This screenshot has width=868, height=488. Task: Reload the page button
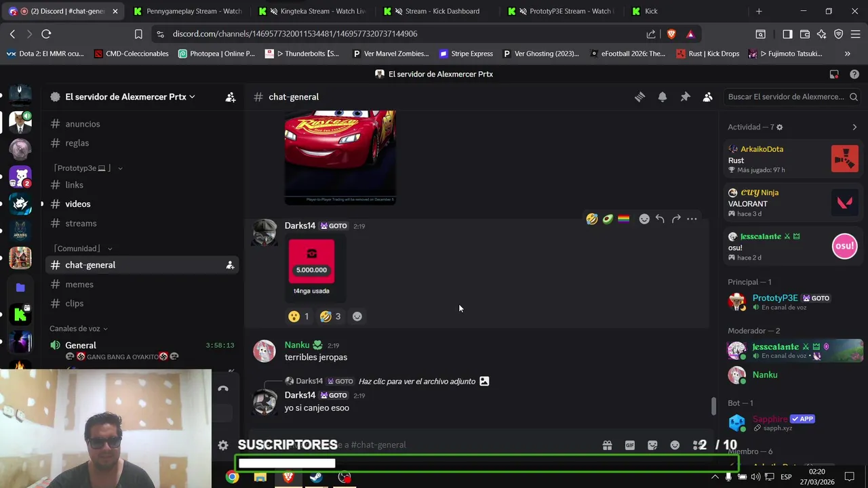(46, 34)
